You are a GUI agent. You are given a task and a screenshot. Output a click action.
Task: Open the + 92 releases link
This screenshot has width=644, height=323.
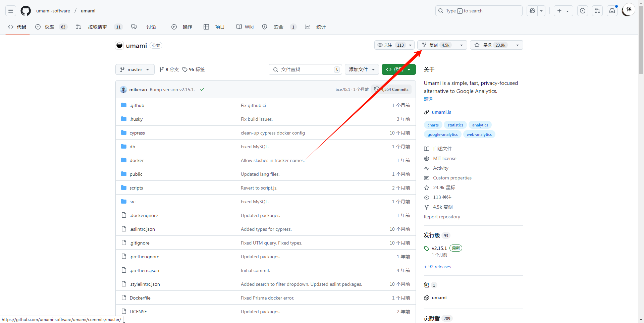click(438, 267)
